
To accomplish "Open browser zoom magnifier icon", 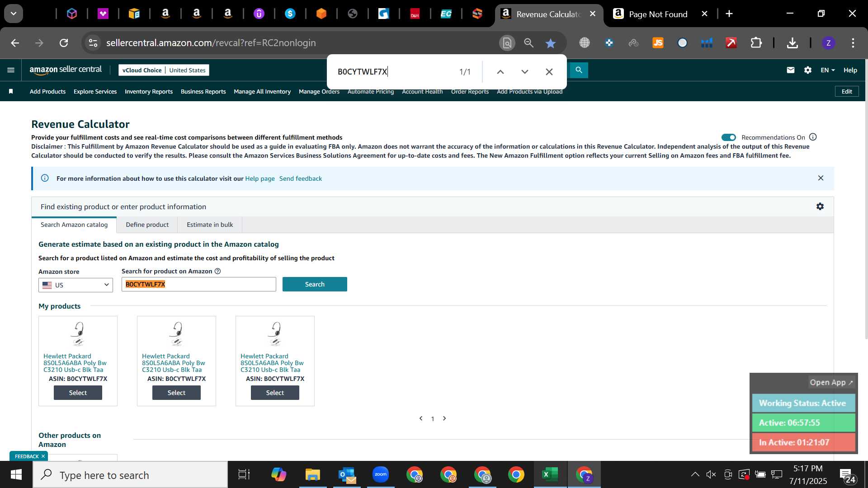I will pos(528,43).
